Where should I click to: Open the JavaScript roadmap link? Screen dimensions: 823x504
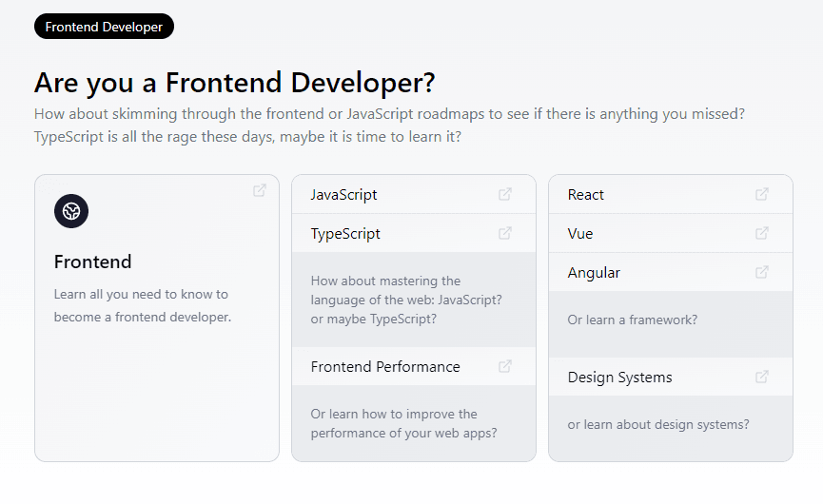[x=344, y=194]
